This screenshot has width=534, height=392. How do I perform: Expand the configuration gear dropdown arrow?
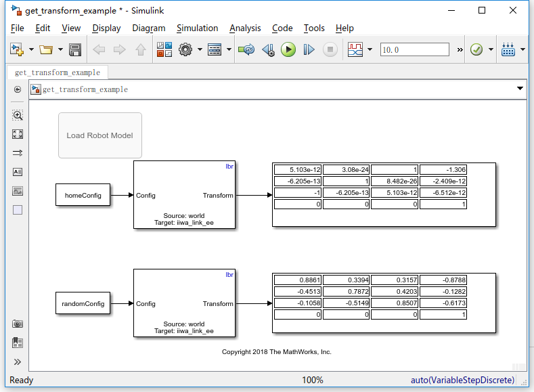200,49
